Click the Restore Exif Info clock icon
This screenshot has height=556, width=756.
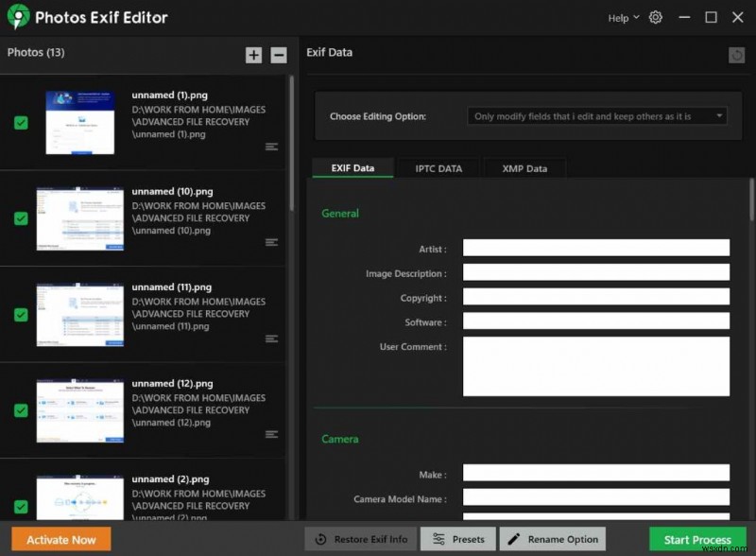[x=321, y=539]
